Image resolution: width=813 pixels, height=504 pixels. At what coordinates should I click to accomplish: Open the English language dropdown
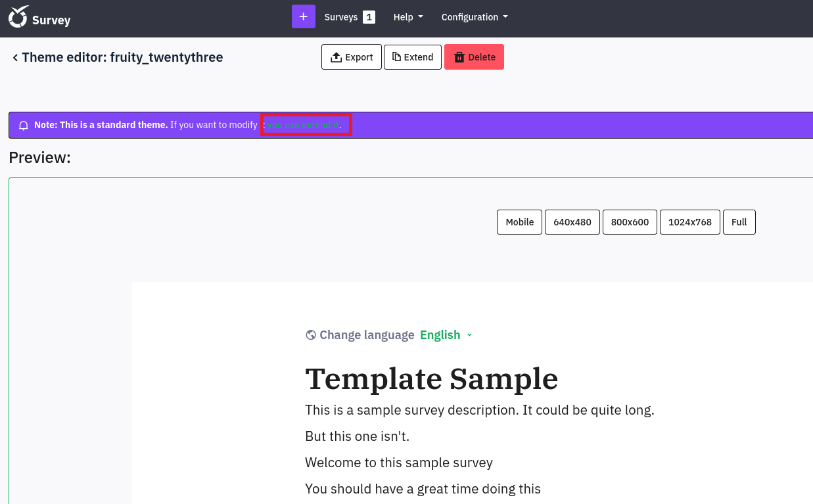point(446,335)
